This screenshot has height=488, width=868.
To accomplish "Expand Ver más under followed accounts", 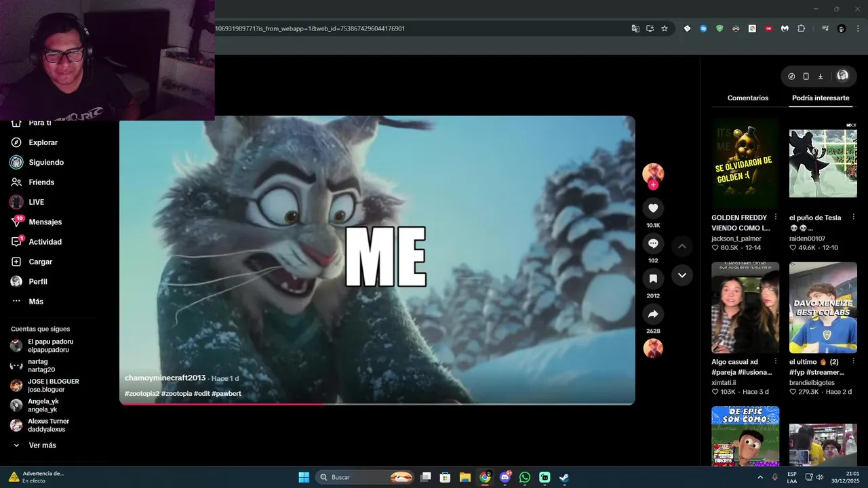I will tap(42, 445).
